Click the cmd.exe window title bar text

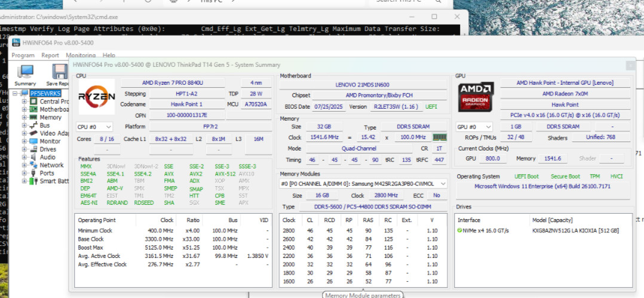point(59,17)
